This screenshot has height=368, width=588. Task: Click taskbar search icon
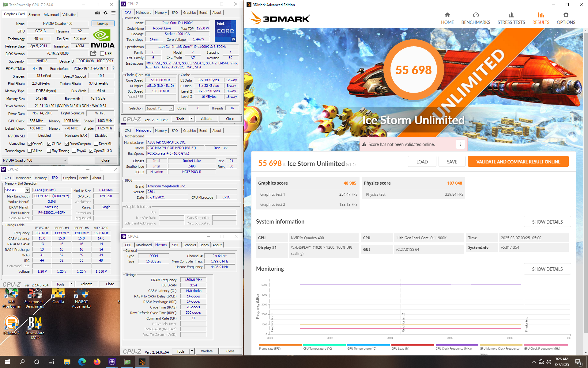[22, 362]
